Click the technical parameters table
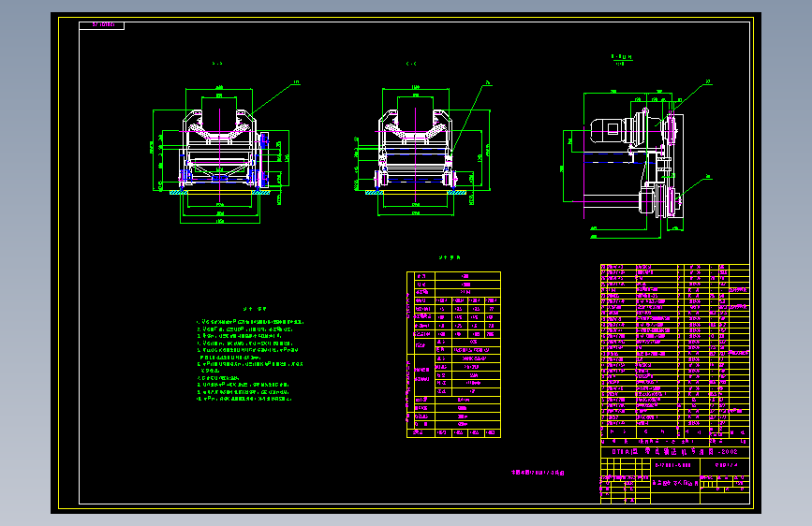 click(x=453, y=355)
